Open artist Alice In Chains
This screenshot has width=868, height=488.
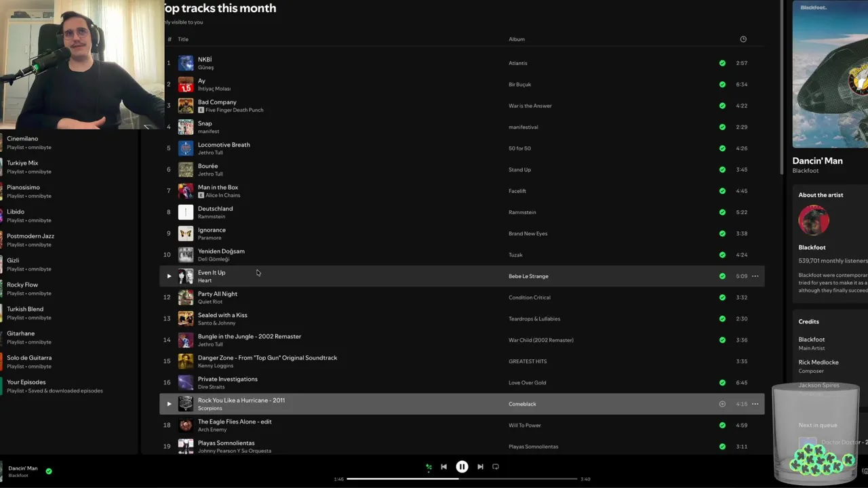223,195
